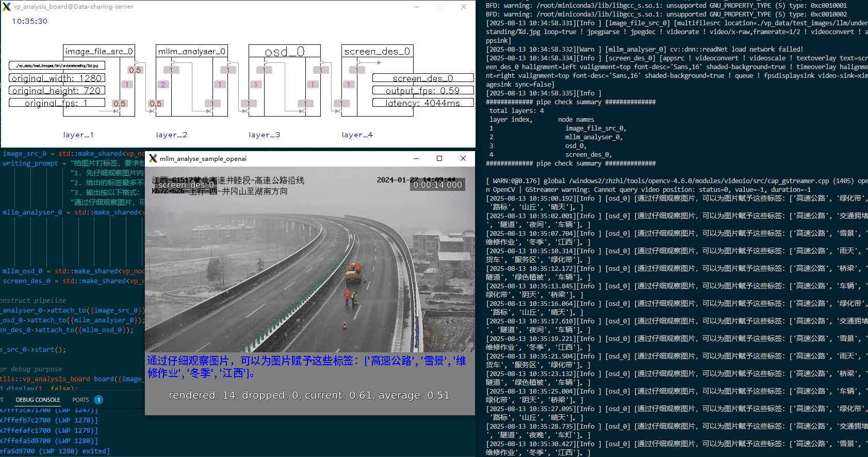Screen dimensions: 868x457
Task: Maximize the mllm_analyse_sample_openai window
Action: click(439, 158)
